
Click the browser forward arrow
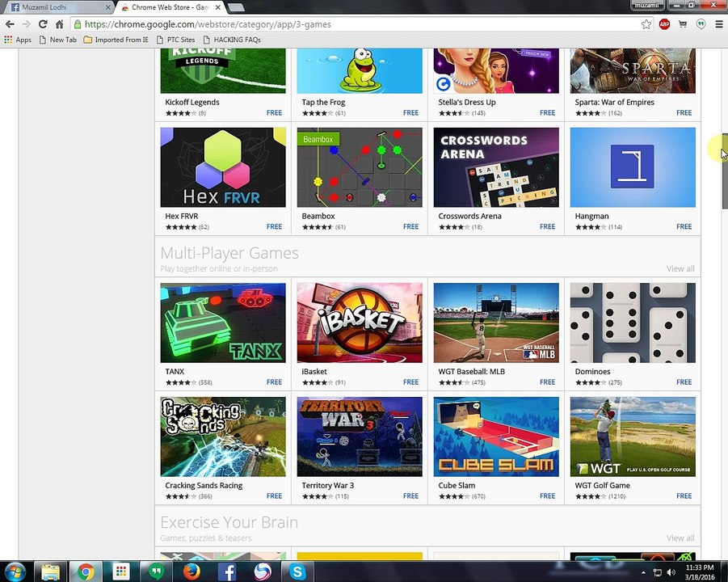tap(27, 24)
